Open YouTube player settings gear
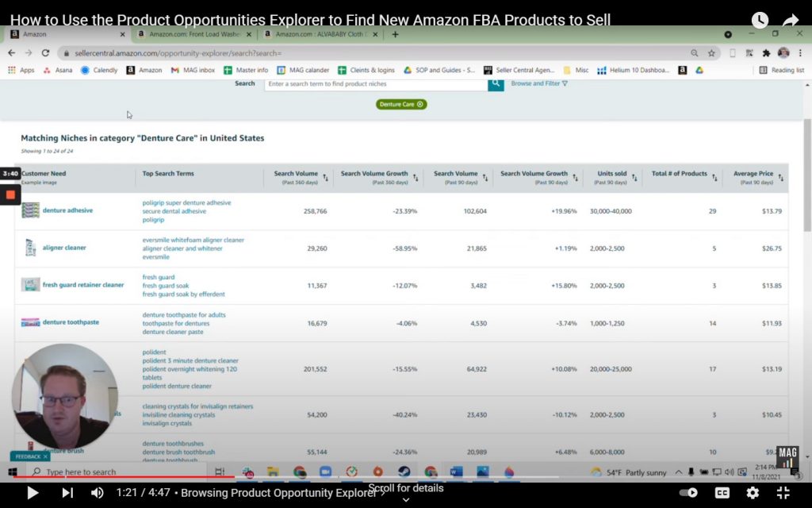The height and width of the screenshot is (508, 812). coord(753,492)
